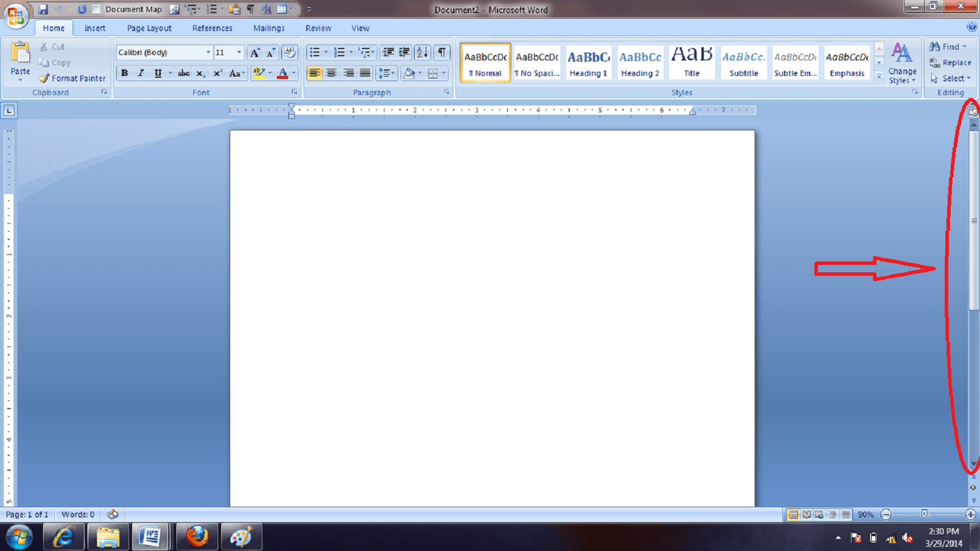Viewport: 980px width, 551px height.
Task: Save the document from Quick Access Toolbar
Action: pyautogui.click(x=42, y=9)
